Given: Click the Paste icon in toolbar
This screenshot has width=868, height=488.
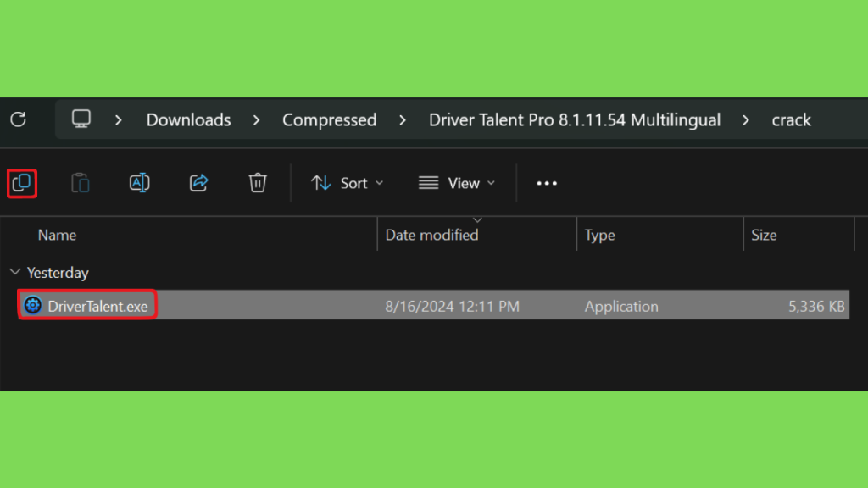Looking at the screenshot, I should (81, 183).
